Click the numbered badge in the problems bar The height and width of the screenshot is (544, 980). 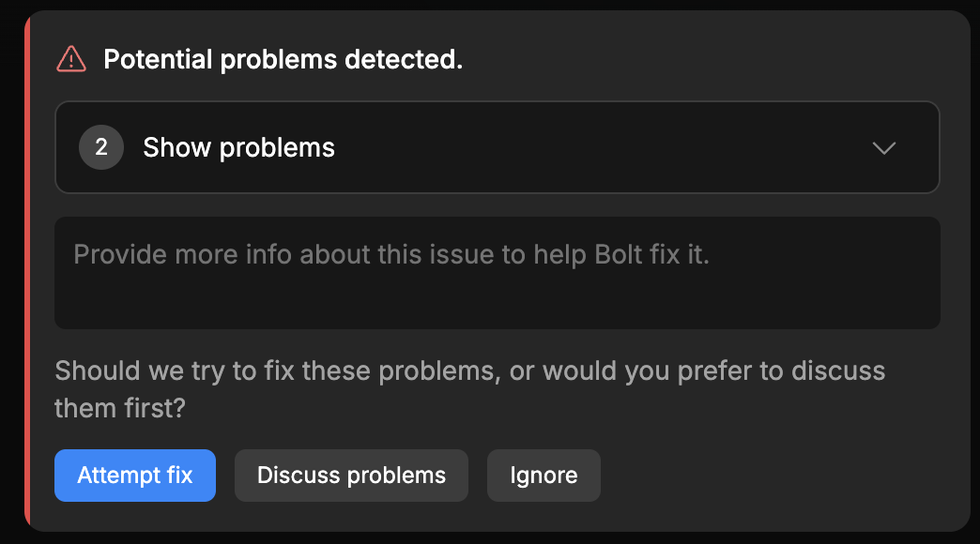click(x=100, y=147)
